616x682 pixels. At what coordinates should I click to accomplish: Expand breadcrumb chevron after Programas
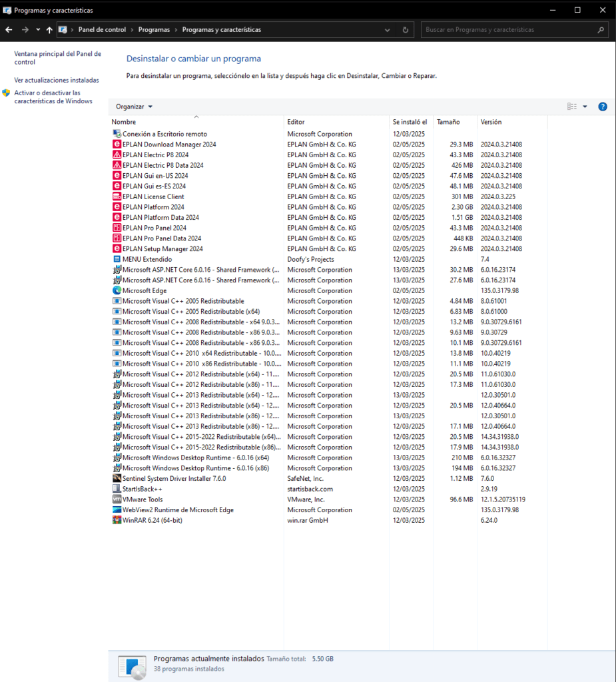click(x=176, y=29)
